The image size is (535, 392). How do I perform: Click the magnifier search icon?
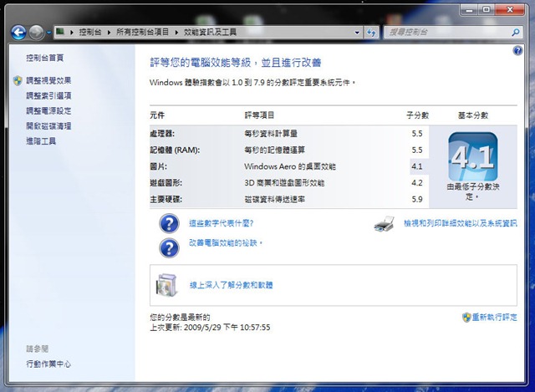(x=516, y=33)
